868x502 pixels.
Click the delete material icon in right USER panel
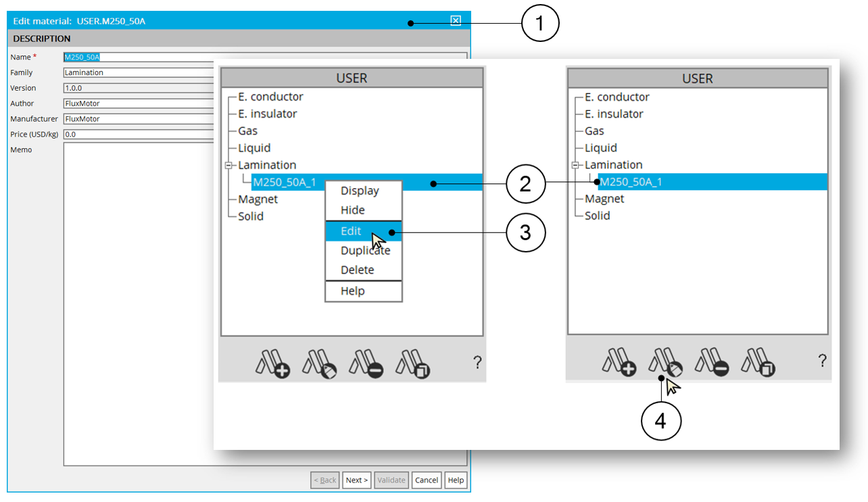point(712,361)
